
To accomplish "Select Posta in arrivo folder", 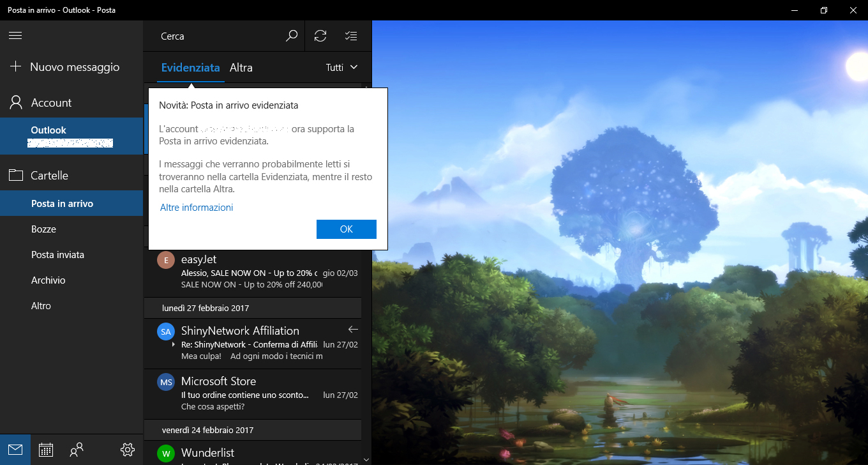I will coord(71,203).
